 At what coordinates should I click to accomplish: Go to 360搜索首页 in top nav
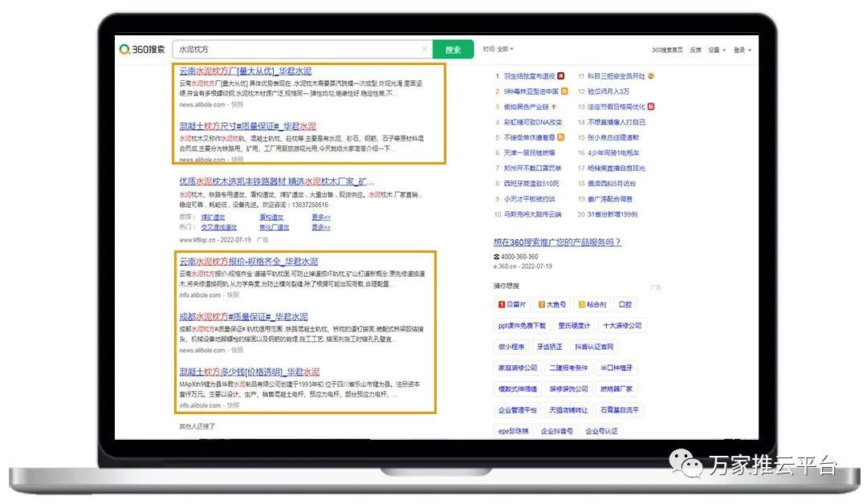(x=667, y=50)
